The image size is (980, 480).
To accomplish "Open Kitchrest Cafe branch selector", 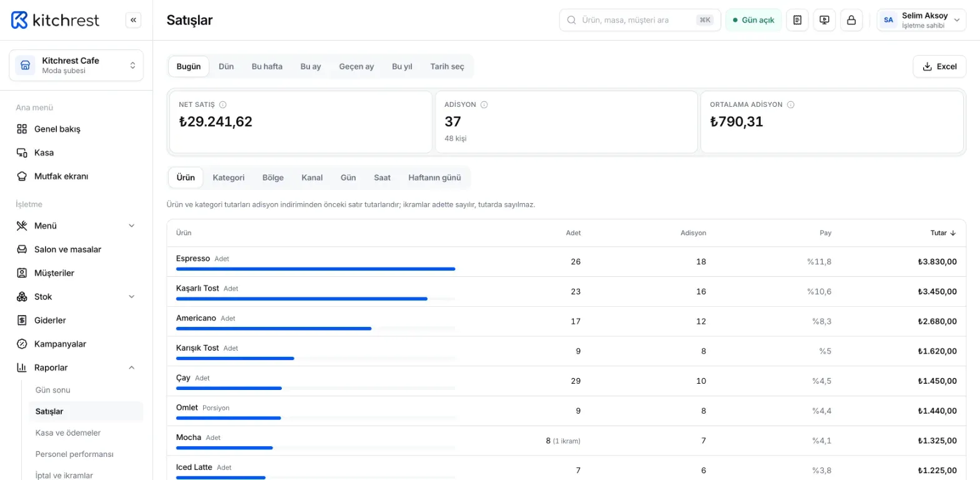I will click(x=76, y=66).
